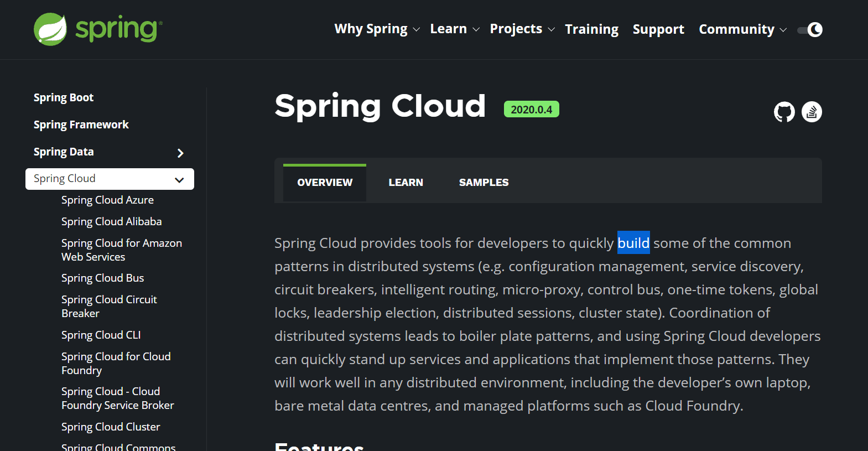Viewport: 868px width, 451px height.
Task: Expand the Spring Data sidebar arrow
Action: coord(180,153)
